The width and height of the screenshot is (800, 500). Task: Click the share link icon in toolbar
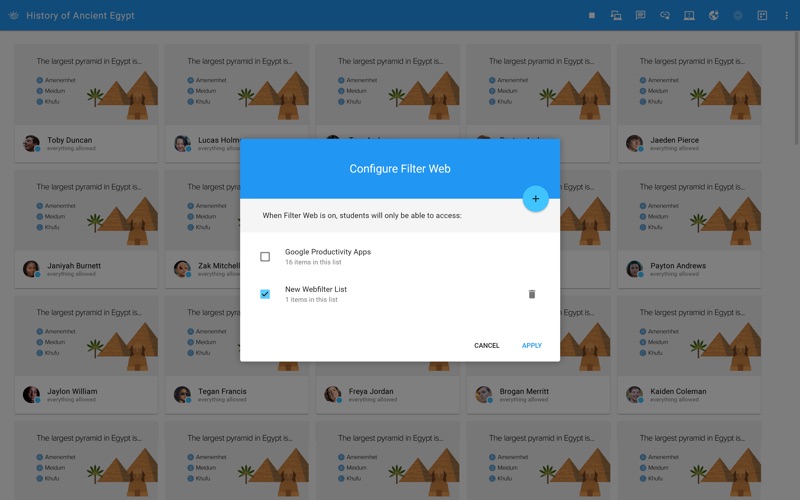point(665,15)
